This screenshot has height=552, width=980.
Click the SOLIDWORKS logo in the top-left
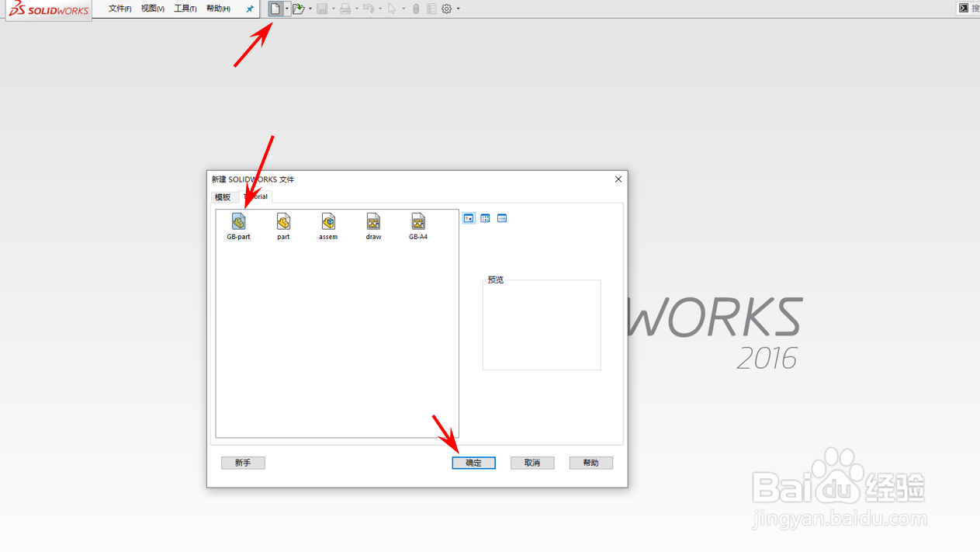[49, 10]
